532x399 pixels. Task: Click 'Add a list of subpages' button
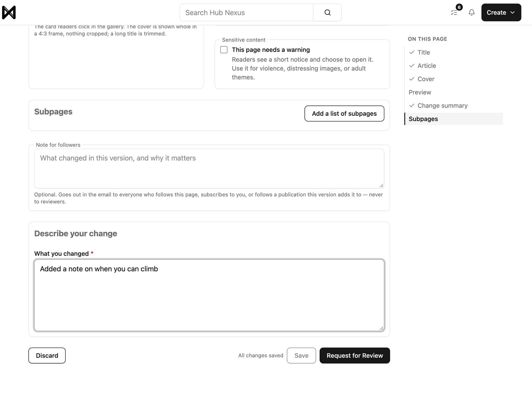tap(344, 113)
